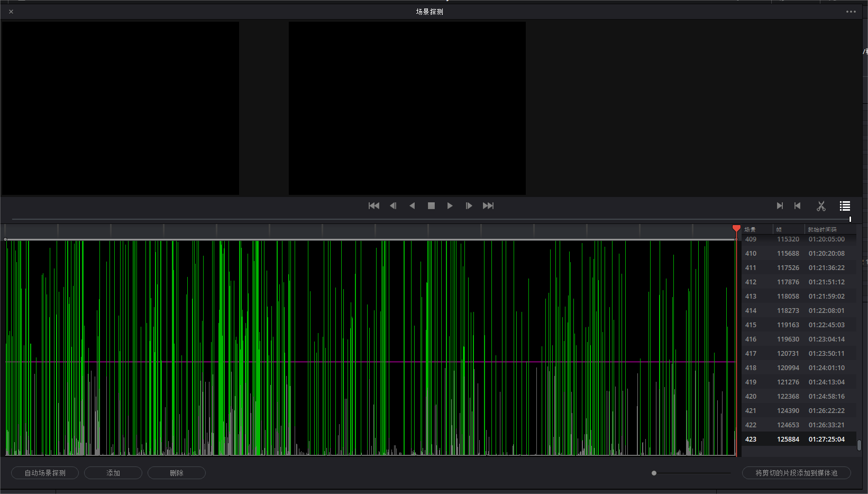Select scene row 413
Image resolution: width=868 pixels, height=494 pixels.
tap(799, 297)
